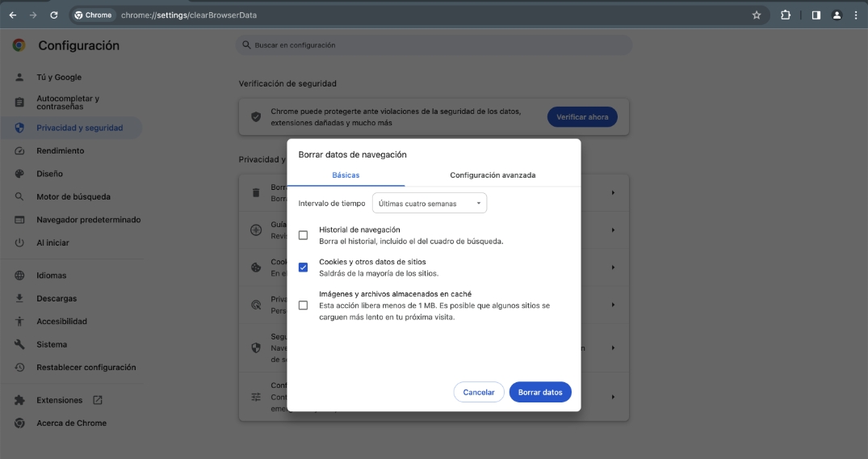This screenshot has height=459, width=868.
Task: Click the Idiomas globe icon
Action: [x=19, y=276]
